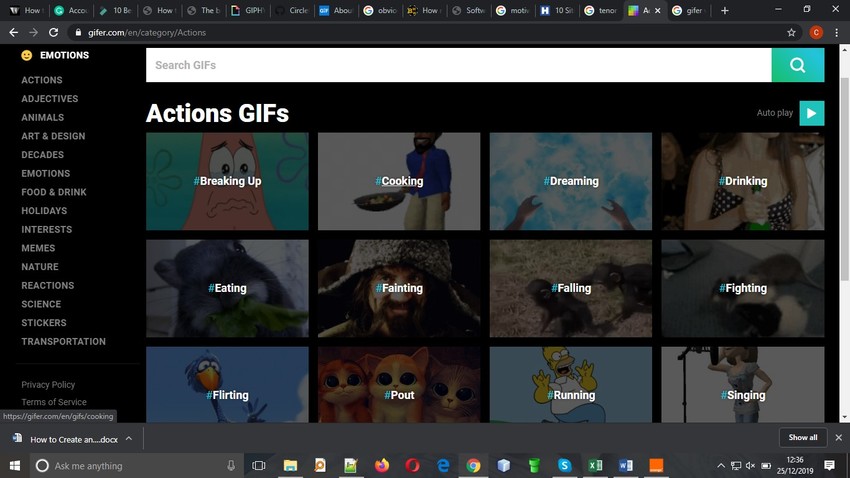Open TRANSPORTATION category
850x478 pixels.
click(63, 341)
